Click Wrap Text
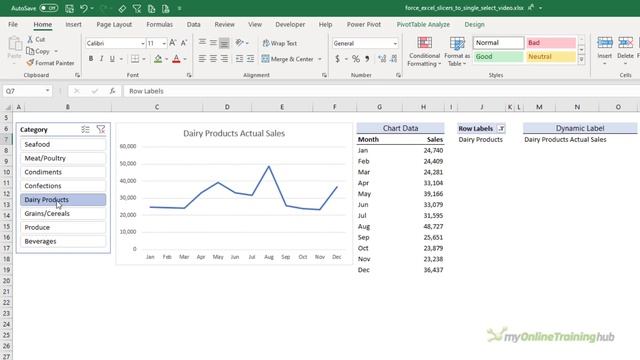Screen dimensions: 640x360 click(x=280, y=43)
